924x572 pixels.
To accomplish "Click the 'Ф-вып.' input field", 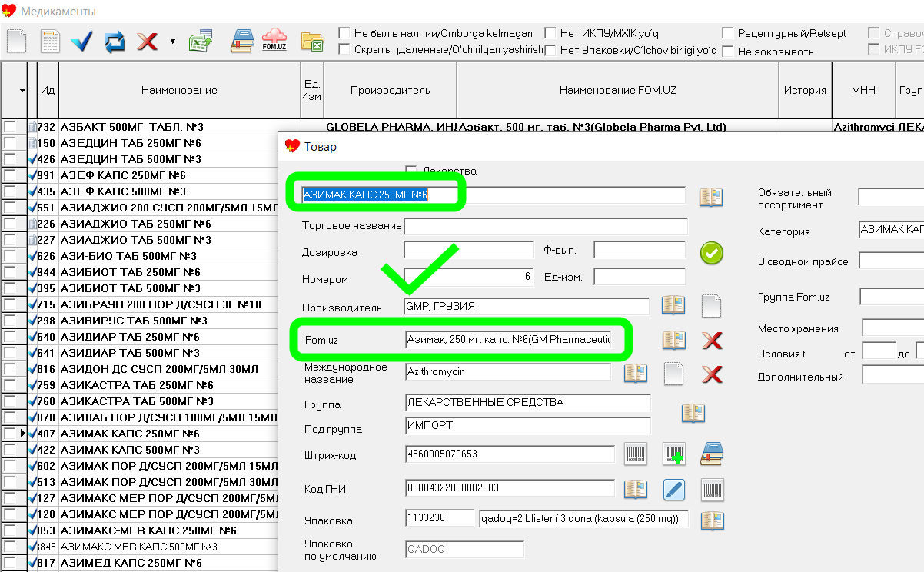I will [640, 250].
